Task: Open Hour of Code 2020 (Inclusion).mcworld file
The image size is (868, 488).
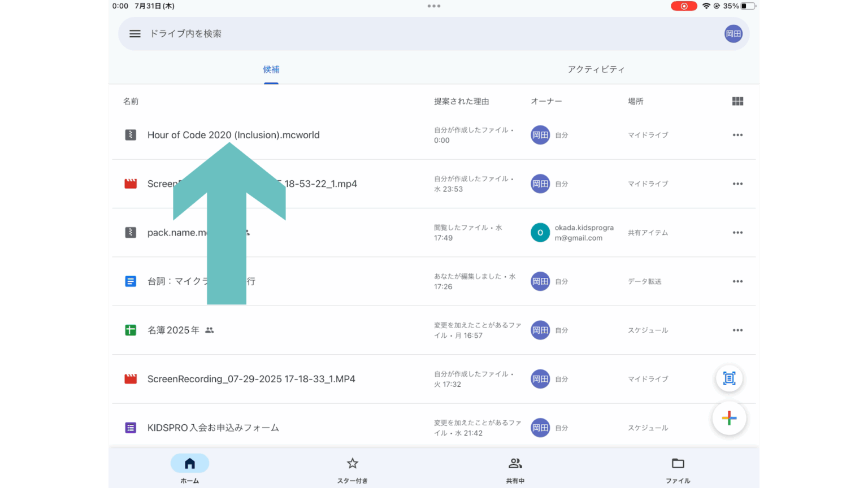Action: click(x=233, y=135)
